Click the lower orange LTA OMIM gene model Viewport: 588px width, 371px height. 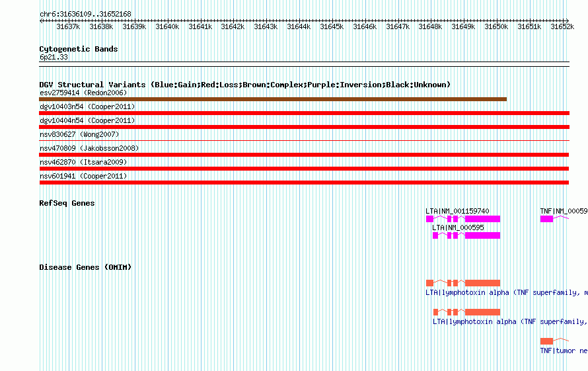(466, 312)
